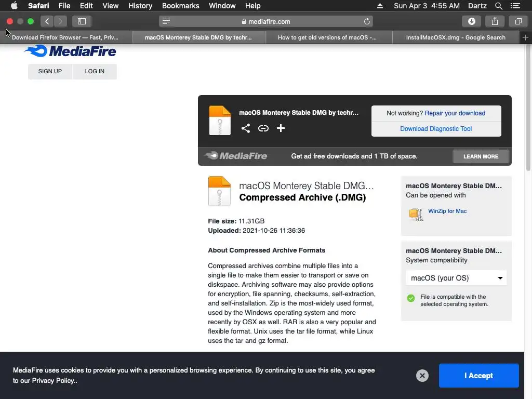
Task: Open the History menu
Action: tap(140, 6)
